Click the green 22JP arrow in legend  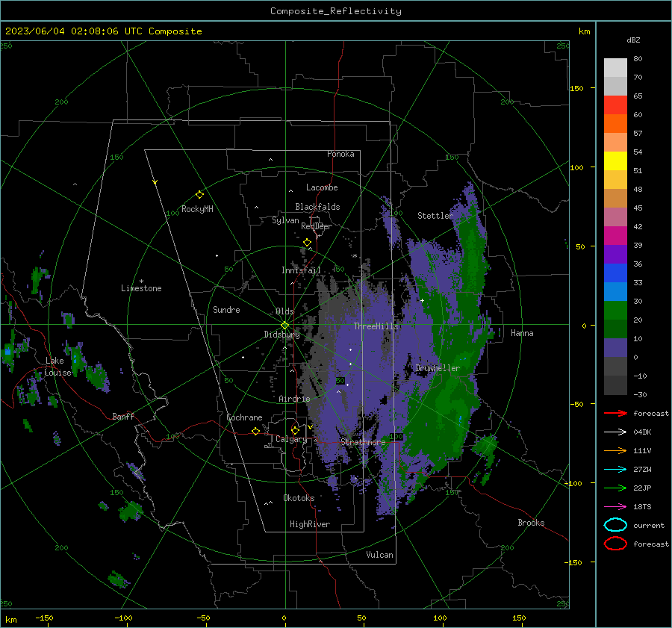615,488
